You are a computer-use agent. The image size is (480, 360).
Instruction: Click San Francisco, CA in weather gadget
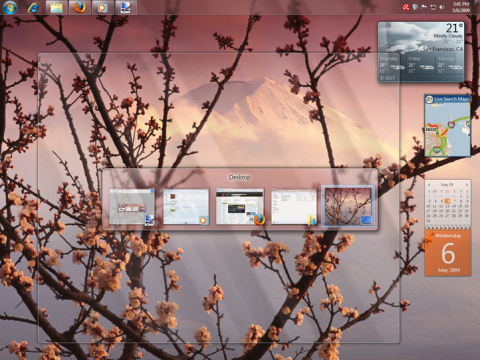[443, 49]
